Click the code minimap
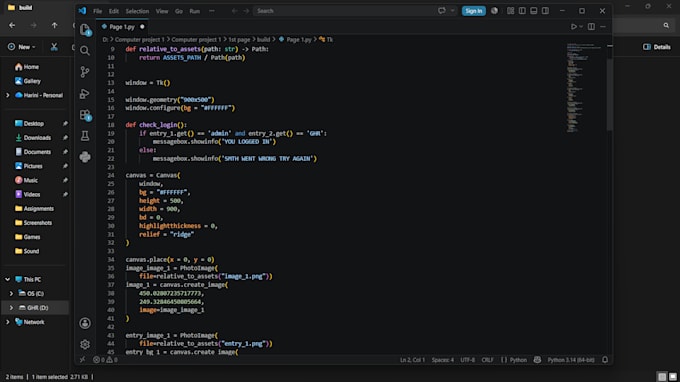The image size is (680, 382). pos(583,88)
